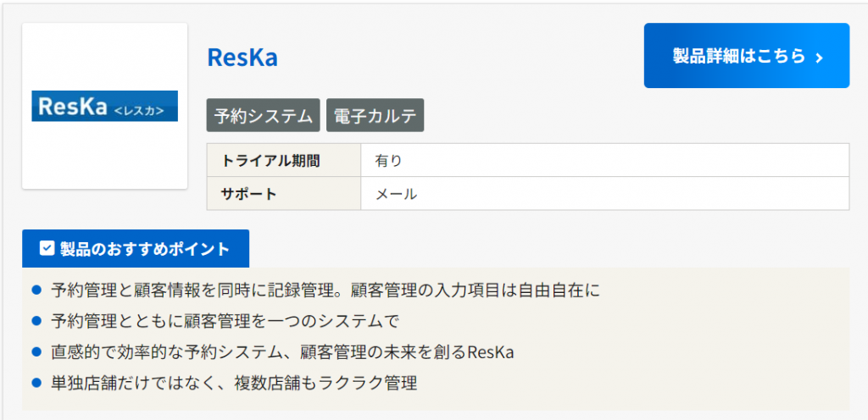
Task: Click the blue dot beside the second recommendation
Action: point(36,321)
